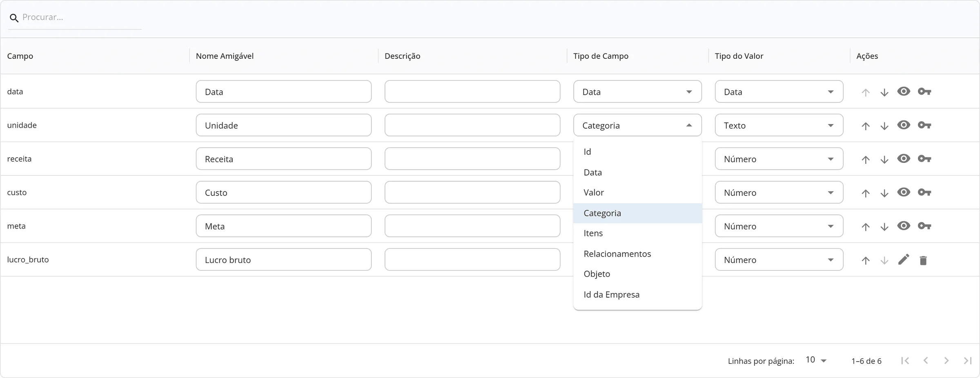Select Valor option in dropdown list

pos(637,193)
